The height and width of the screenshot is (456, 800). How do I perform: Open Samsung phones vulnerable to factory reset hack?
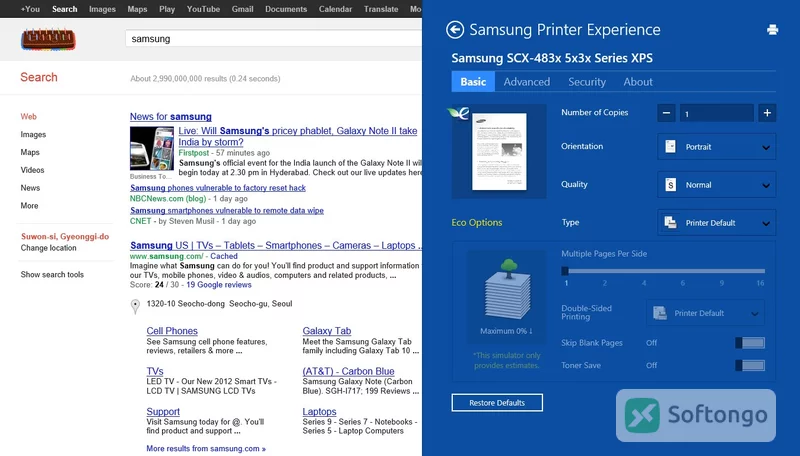[x=218, y=188]
